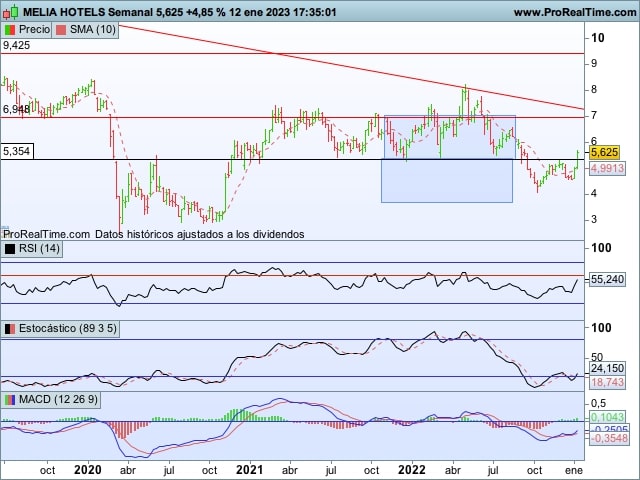Image resolution: width=640 pixels, height=480 pixels.
Task: Click the timestamp 12 ene 2023 17:35:01
Action: click(283, 12)
